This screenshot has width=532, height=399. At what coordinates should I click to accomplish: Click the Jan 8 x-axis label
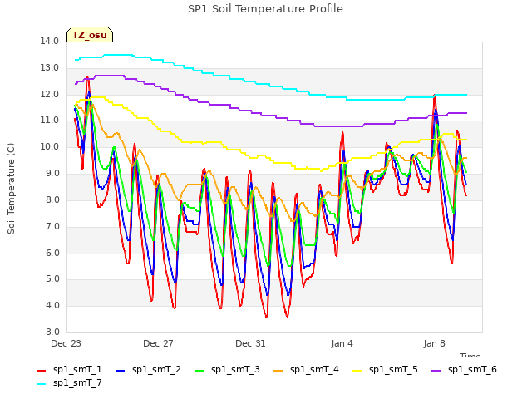tap(434, 343)
